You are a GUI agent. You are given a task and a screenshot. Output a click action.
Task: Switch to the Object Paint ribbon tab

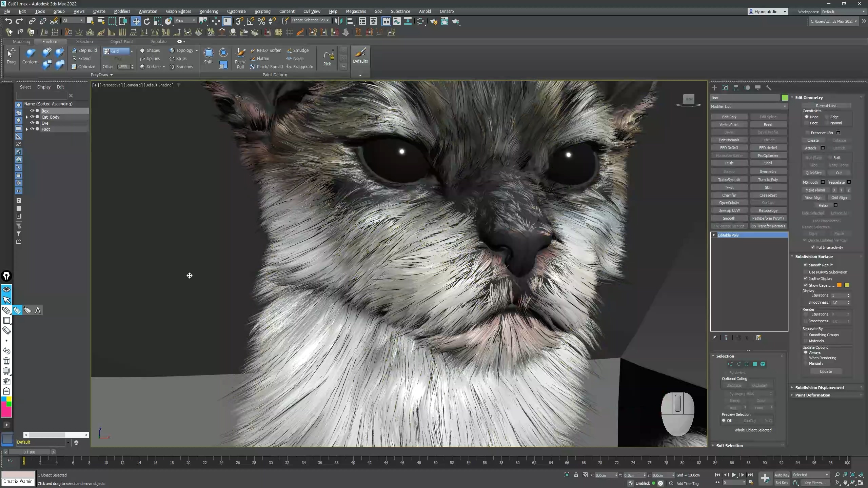121,41
